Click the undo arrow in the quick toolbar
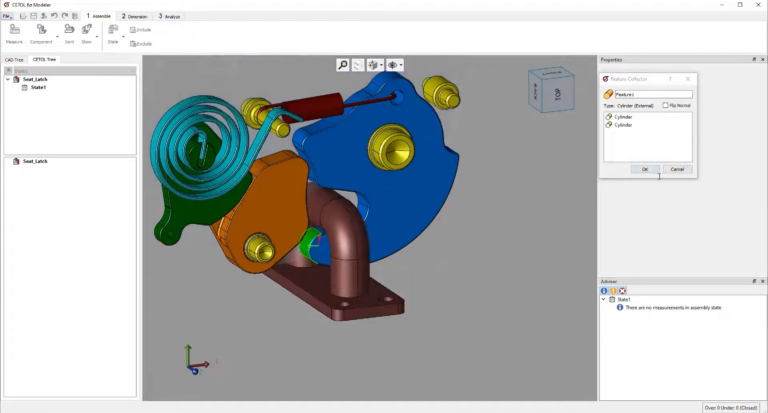This screenshot has width=768, height=413. tap(54, 16)
